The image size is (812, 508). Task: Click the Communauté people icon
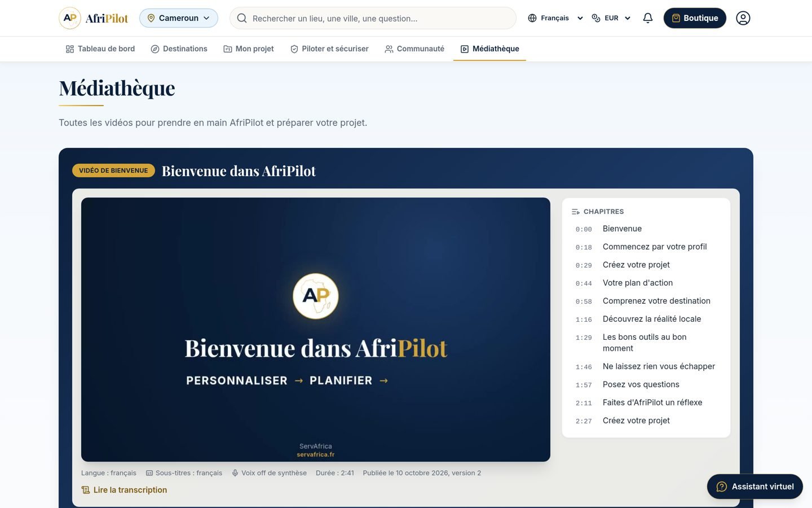tap(389, 49)
